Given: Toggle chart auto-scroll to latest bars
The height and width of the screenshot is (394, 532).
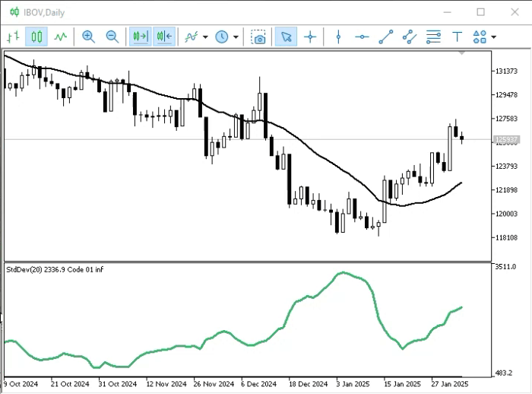Looking at the screenshot, I should point(140,37).
